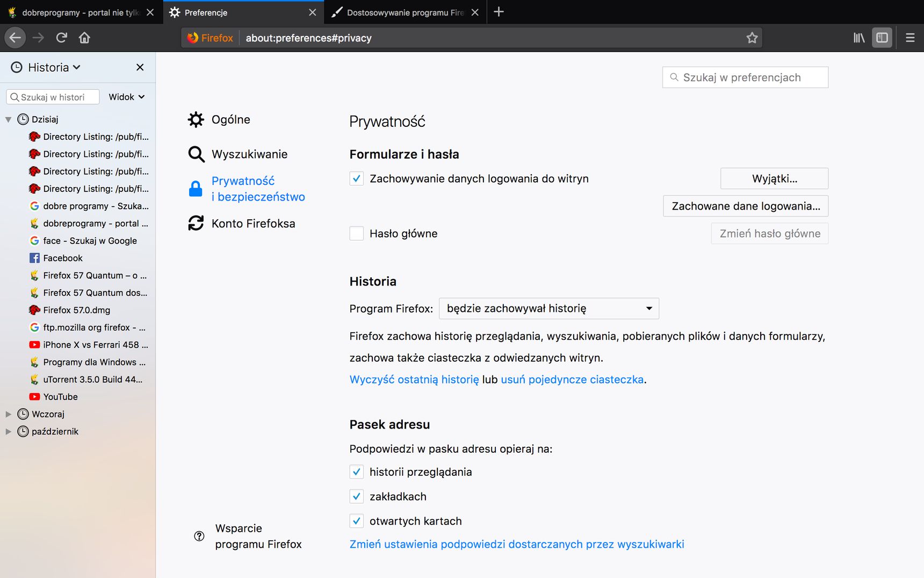Close the Preferencje tab
The width and height of the screenshot is (924, 578).
click(x=312, y=12)
